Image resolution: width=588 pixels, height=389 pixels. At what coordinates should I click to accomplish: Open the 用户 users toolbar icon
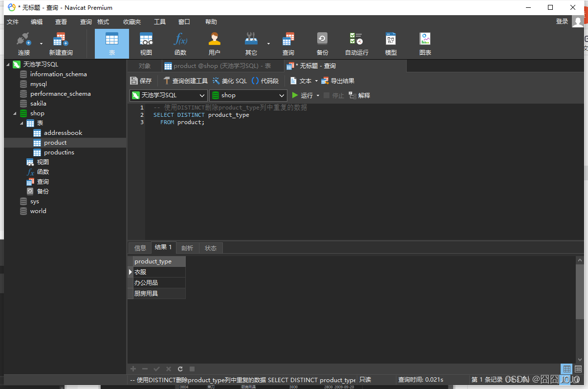click(x=215, y=44)
